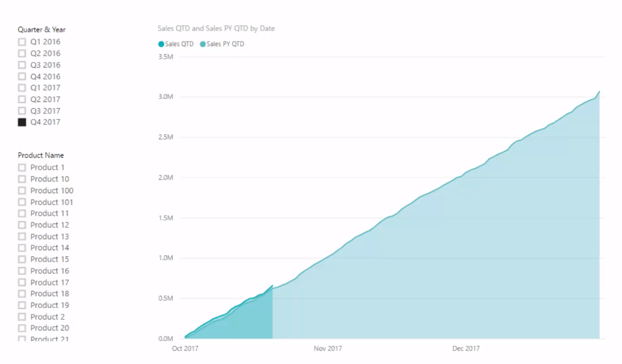
Task: Click the Sales PY QTD legend dot
Action: [203, 44]
